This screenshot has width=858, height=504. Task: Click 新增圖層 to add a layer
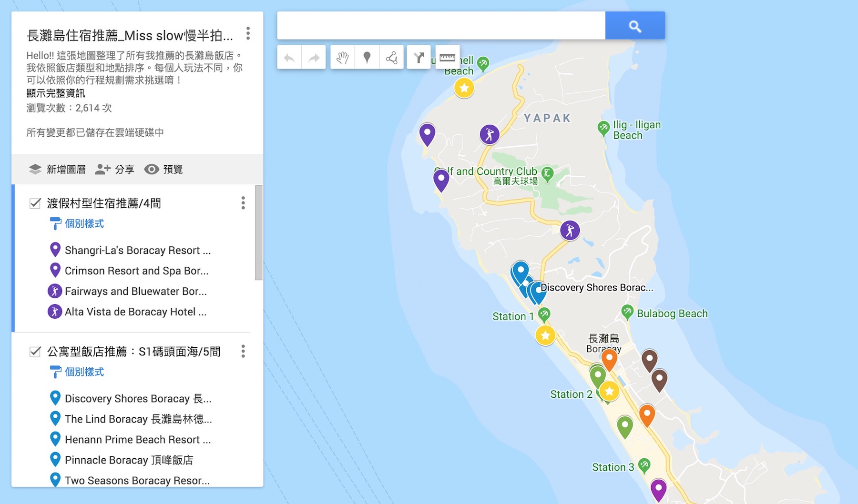coord(57,169)
